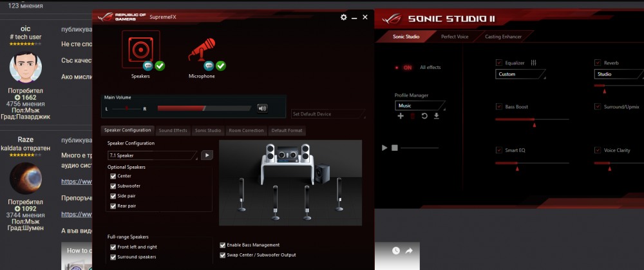Uncheck the Subwoofer optional speaker
644x270 pixels.
pyautogui.click(x=113, y=186)
